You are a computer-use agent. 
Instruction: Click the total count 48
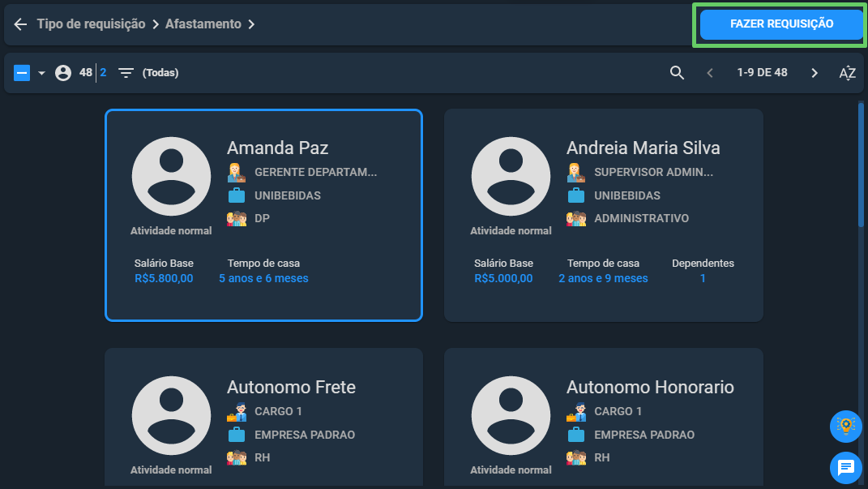coord(85,72)
